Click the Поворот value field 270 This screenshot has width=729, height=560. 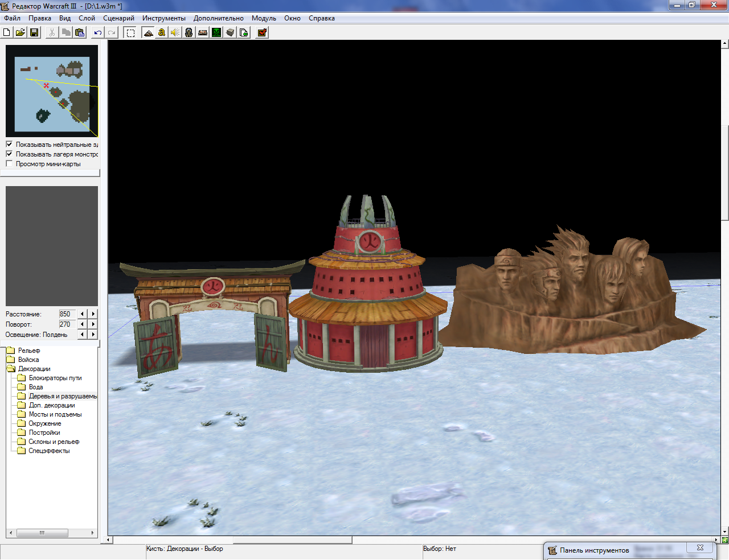pos(67,324)
